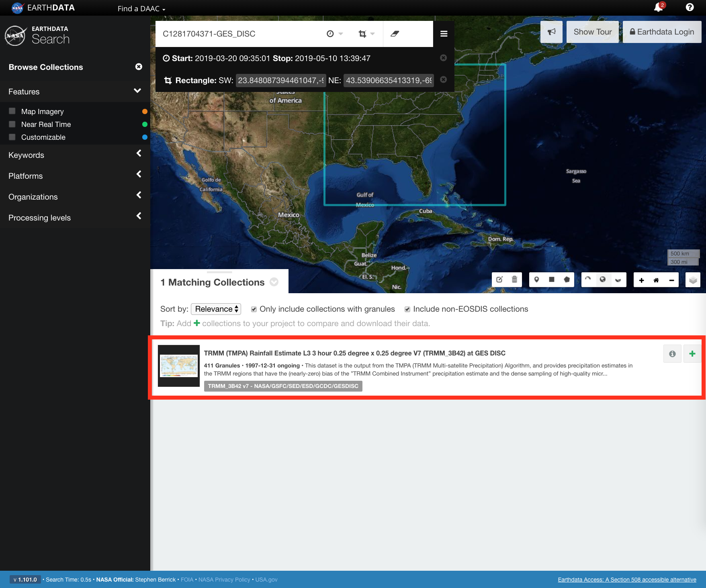Screen dimensions: 706x588
Task: Open the Find a DAAC menu
Action: (x=141, y=8)
